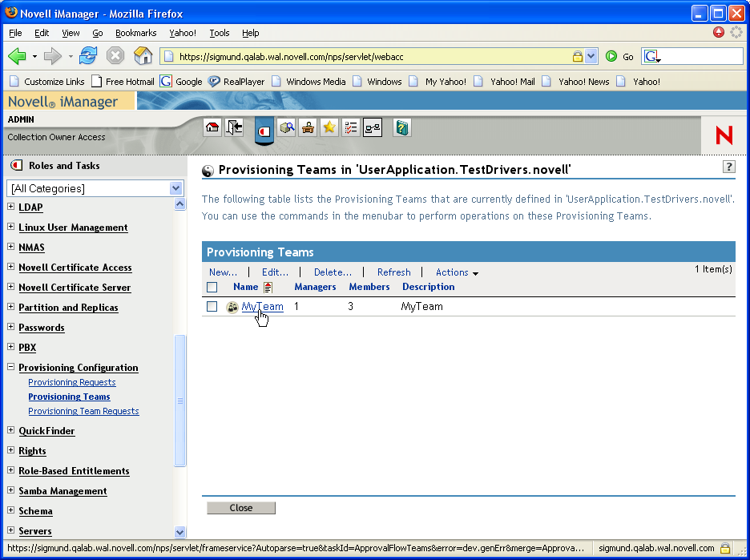Open the Monitor network computers icon
The height and width of the screenshot is (560, 750).
pos(373,127)
